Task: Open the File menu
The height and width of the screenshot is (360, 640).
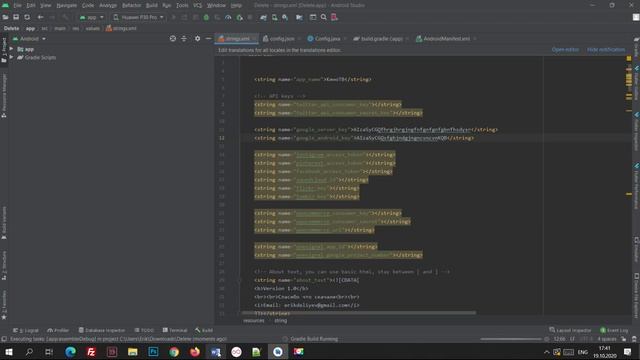Action: tap(18, 5)
